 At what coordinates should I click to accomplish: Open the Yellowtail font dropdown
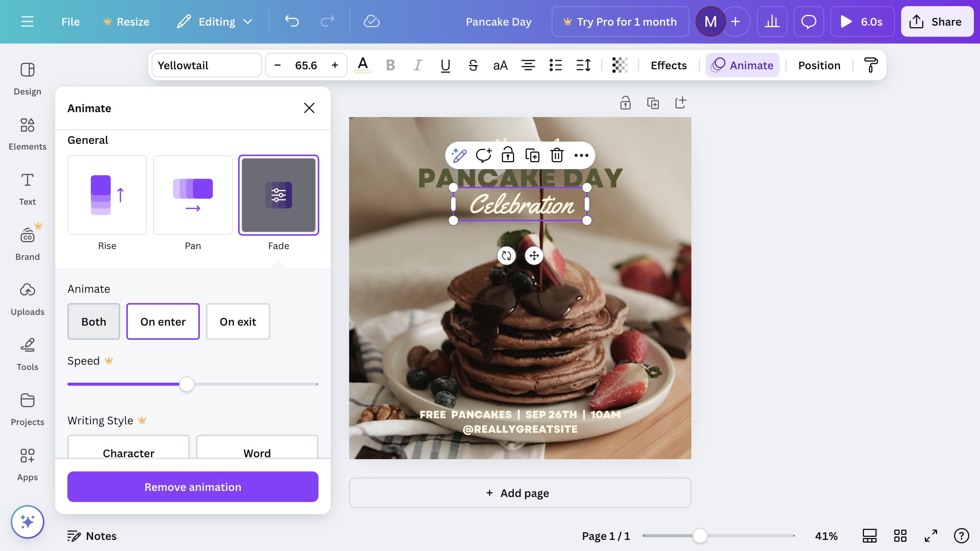point(207,65)
